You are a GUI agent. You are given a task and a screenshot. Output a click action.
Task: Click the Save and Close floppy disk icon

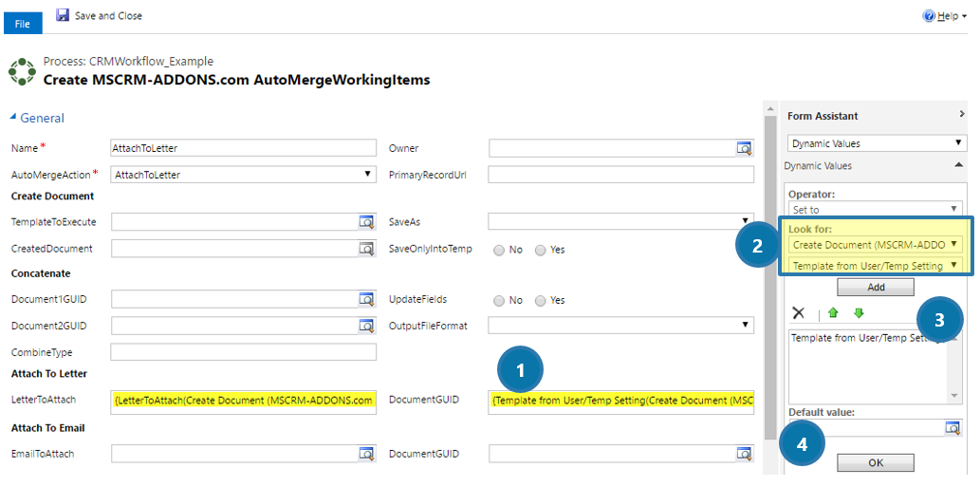[63, 14]
